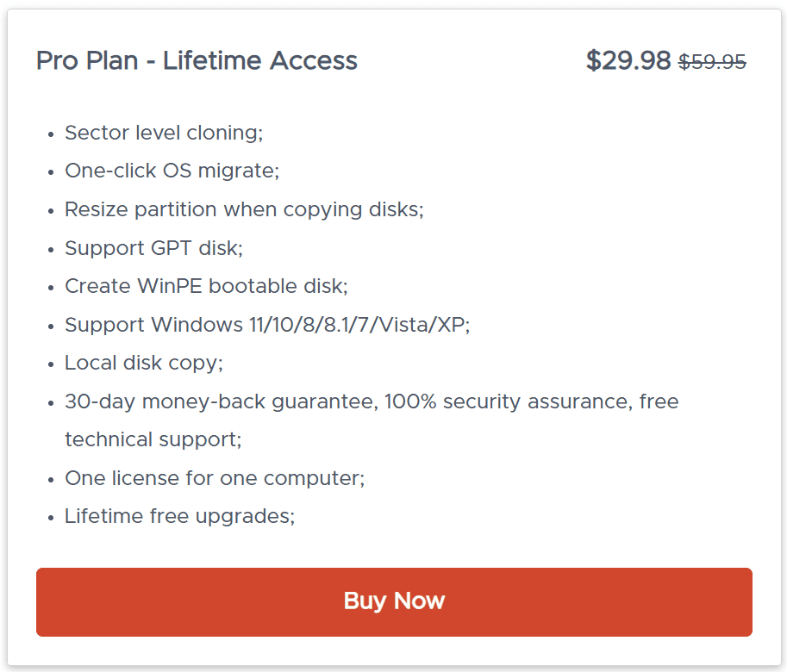Select the Sector level cloning feature text

[x=164, y=133]
